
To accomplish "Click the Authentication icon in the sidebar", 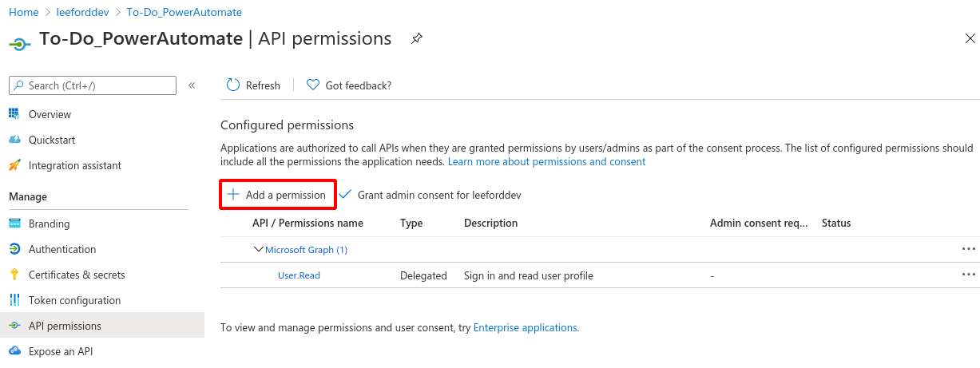I will 14,249.
